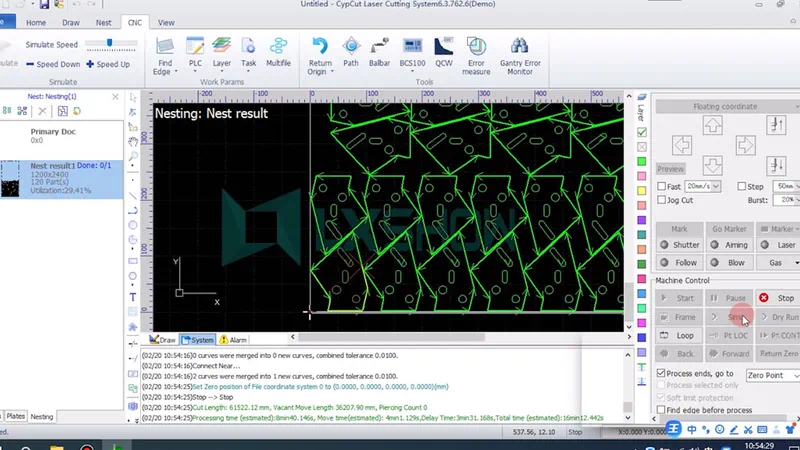Image resolution: width=800 pixels, height=450 pixels.
Task: Adjust the Simulate Speed slider
Action: click(x=110, y=44)
